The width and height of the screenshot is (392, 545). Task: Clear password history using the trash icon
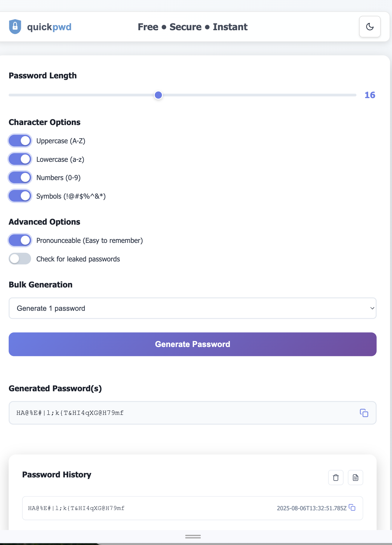tap(336, 477)
